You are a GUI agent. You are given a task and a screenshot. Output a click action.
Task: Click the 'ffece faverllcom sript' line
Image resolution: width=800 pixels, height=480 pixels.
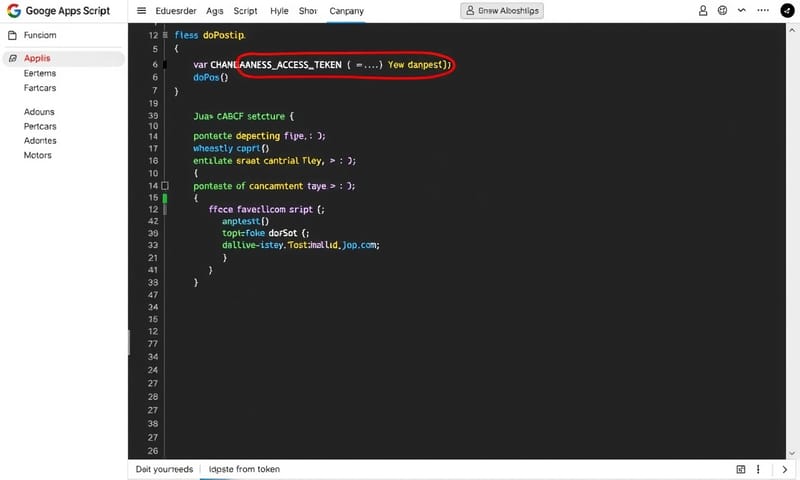tap(266, 210)
